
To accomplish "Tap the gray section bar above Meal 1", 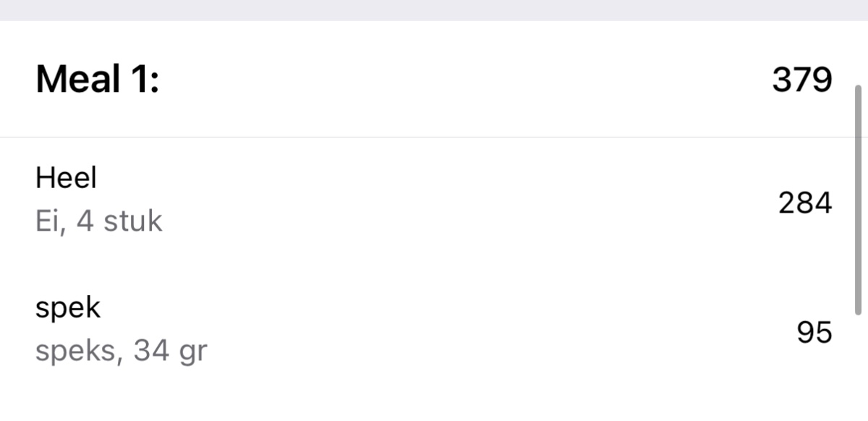I will [x=434, y=9].
